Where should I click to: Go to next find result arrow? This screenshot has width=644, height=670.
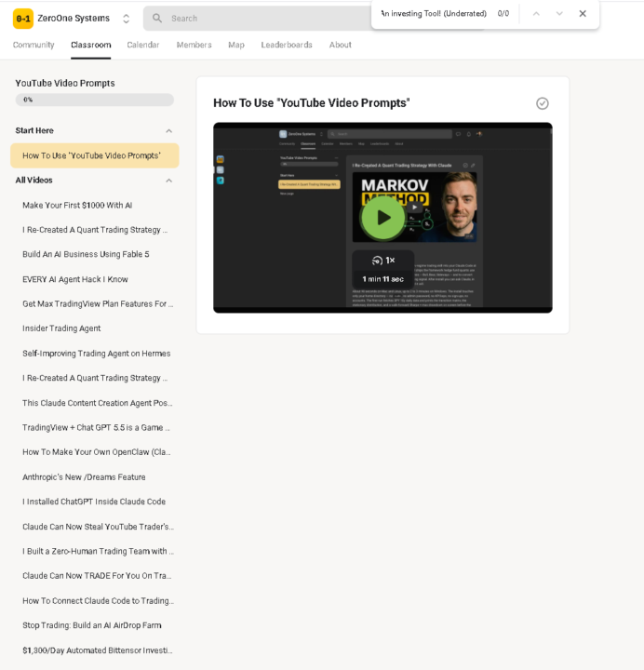point(559,14)
